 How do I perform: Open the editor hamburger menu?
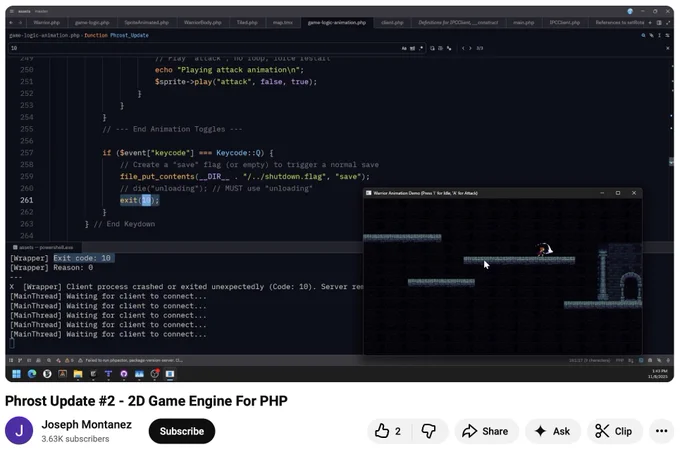(x=12, y=11)
